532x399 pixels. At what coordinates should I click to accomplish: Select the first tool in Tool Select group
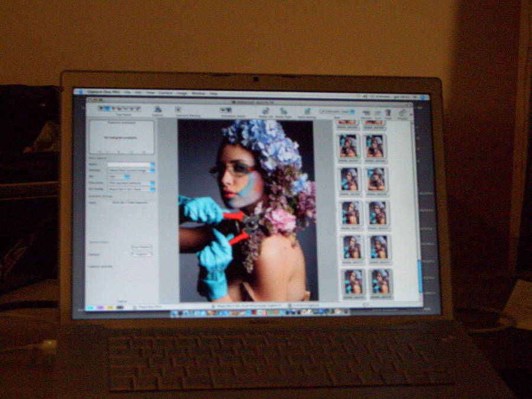click(100, 108)
